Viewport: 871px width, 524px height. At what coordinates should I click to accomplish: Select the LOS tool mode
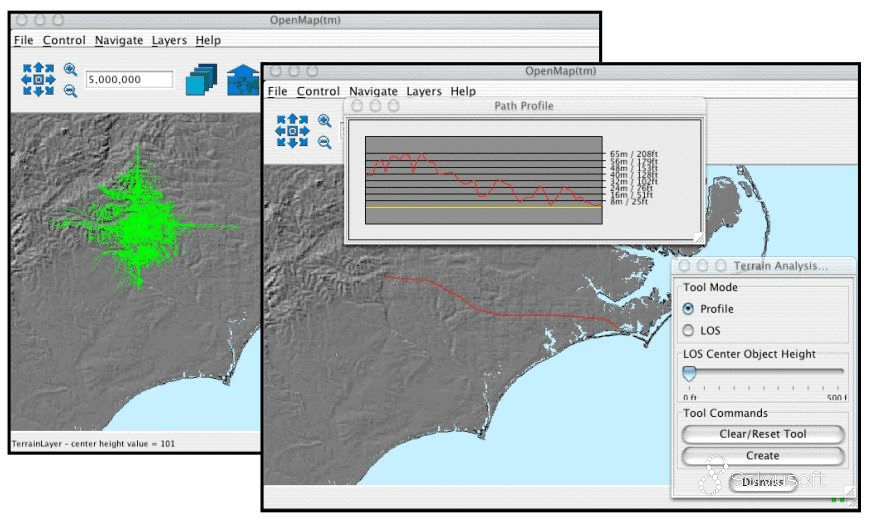tap(688, 331)
